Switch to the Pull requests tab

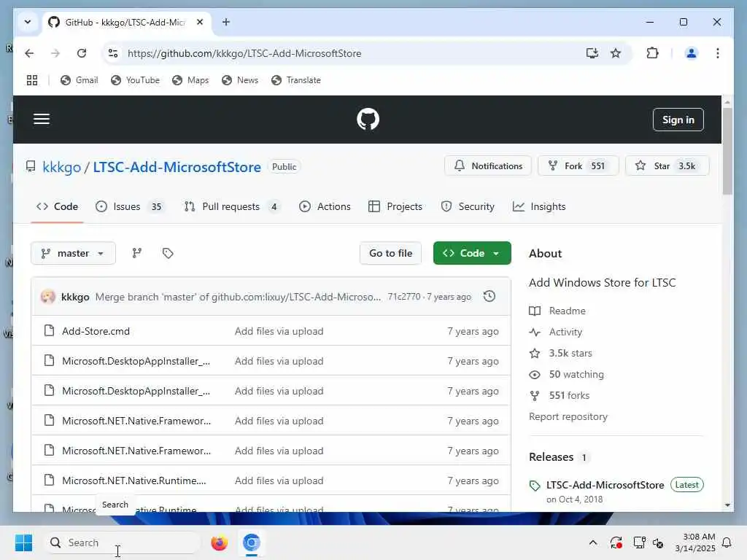[x=232, y=206]
